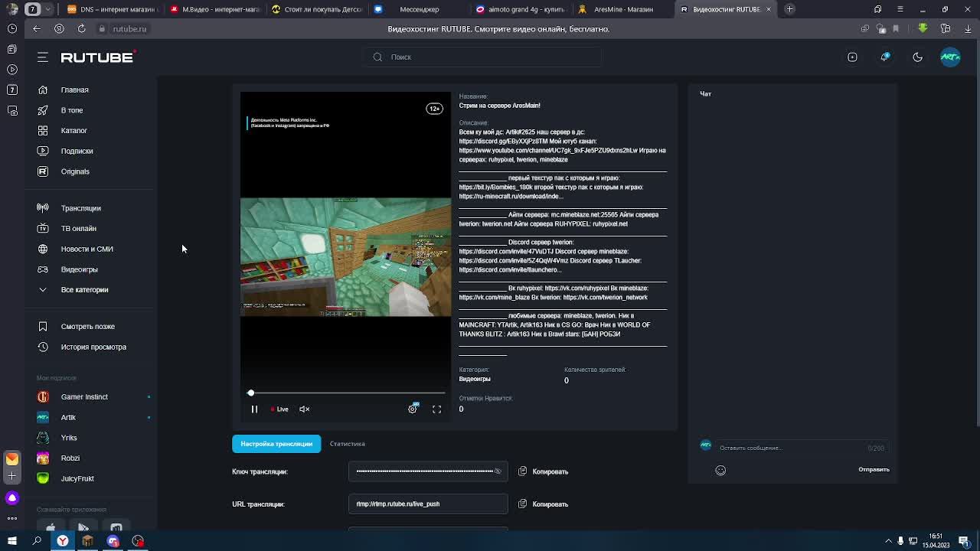Switch to М.Видео browser tab
Screen dimensions: 980x551
click(x=215, y=9)
